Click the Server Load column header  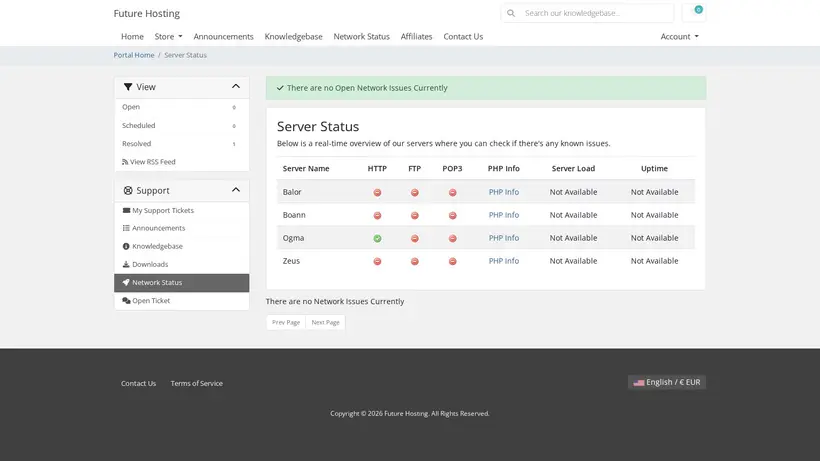pos(573,168)
